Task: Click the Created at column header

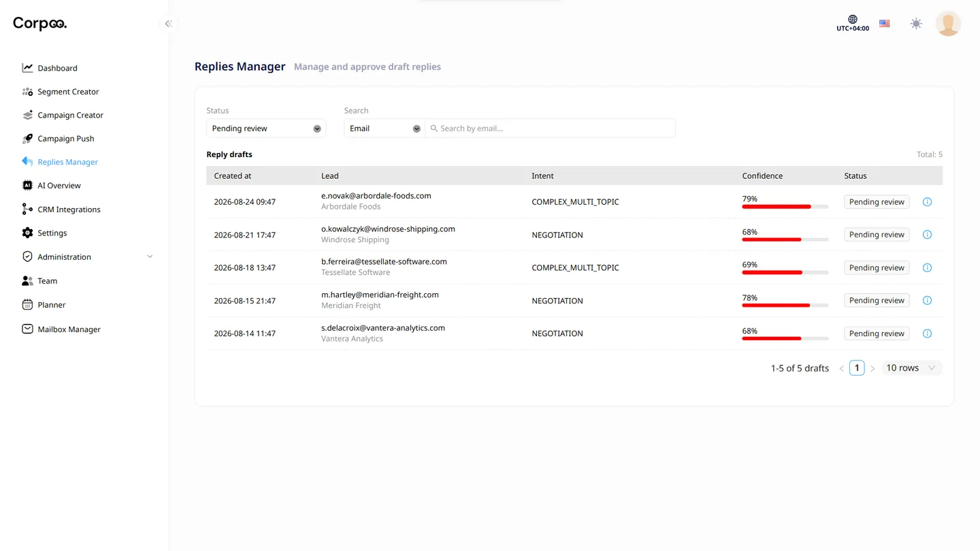Action: coord(233,176)
